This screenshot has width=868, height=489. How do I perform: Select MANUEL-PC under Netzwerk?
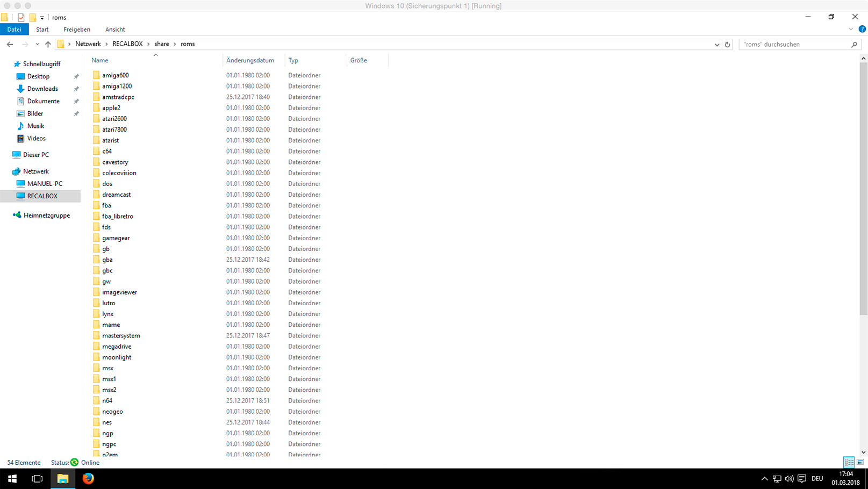(45, 184)
